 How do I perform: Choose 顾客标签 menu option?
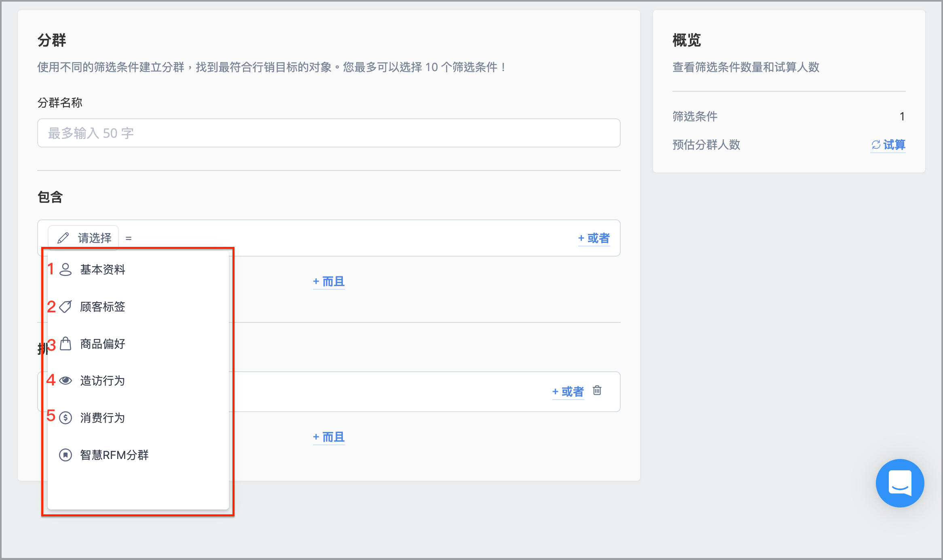click(x=138, y=307)
